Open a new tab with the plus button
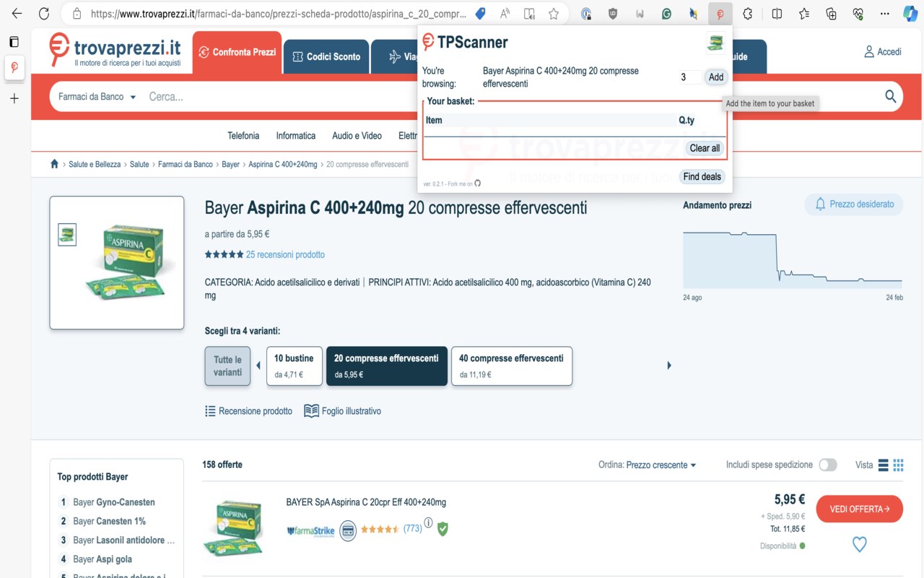 click(14, 98)
